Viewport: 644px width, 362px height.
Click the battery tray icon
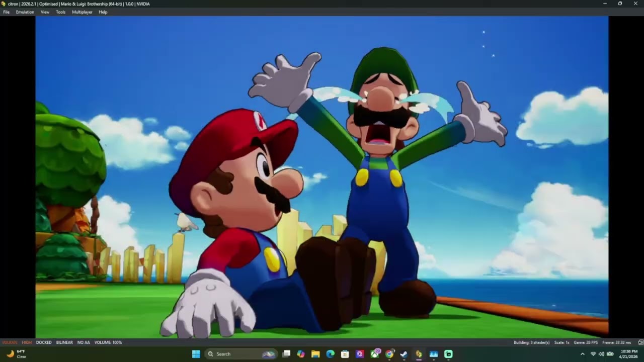(x=610, y=354)
